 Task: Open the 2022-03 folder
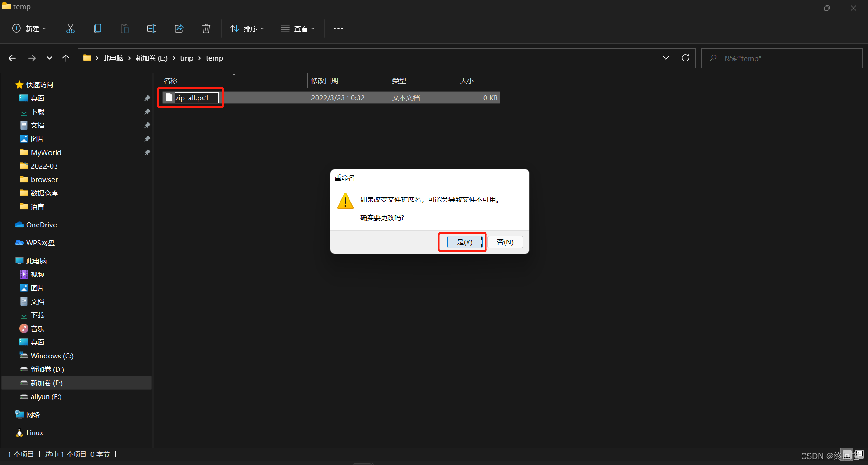44,166
